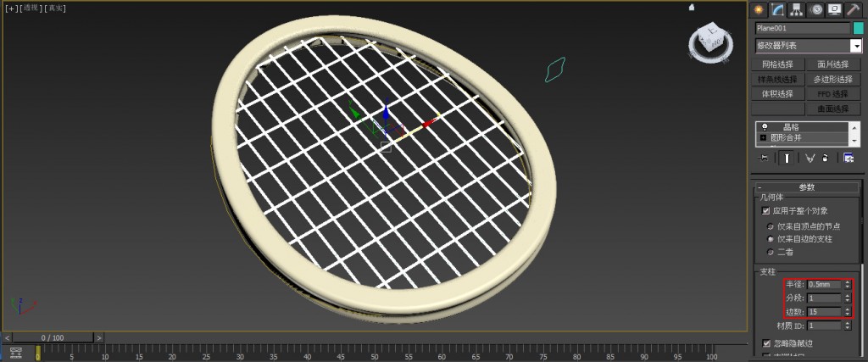Viewport: 868px width, 362px height.
Task: Click the 材质 ID value field
Action: click(x=824, y=326)
